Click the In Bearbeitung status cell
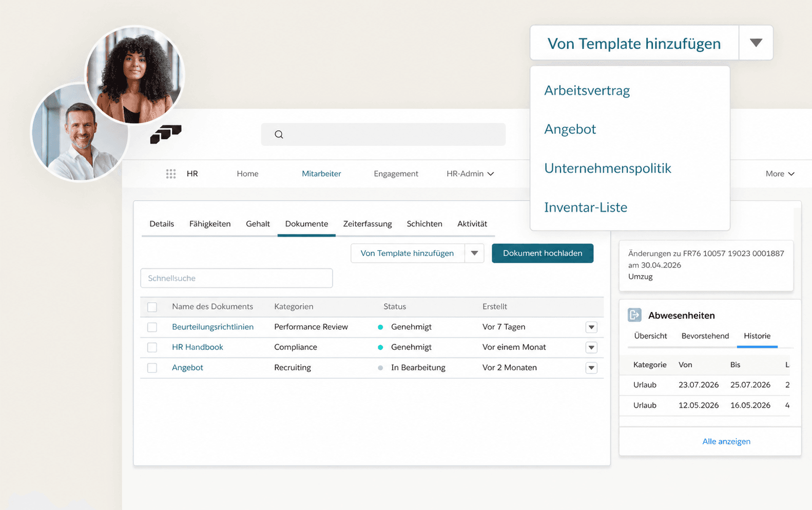 click(418, 368)
